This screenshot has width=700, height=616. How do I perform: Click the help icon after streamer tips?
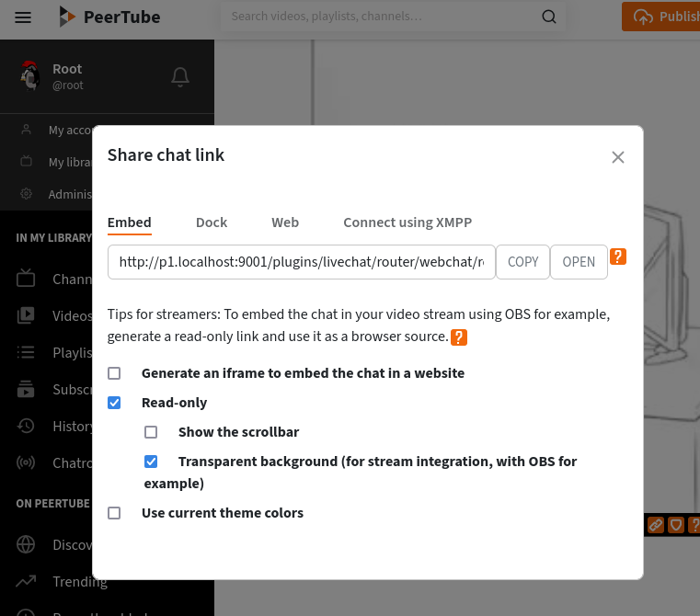tap(458, 337)
